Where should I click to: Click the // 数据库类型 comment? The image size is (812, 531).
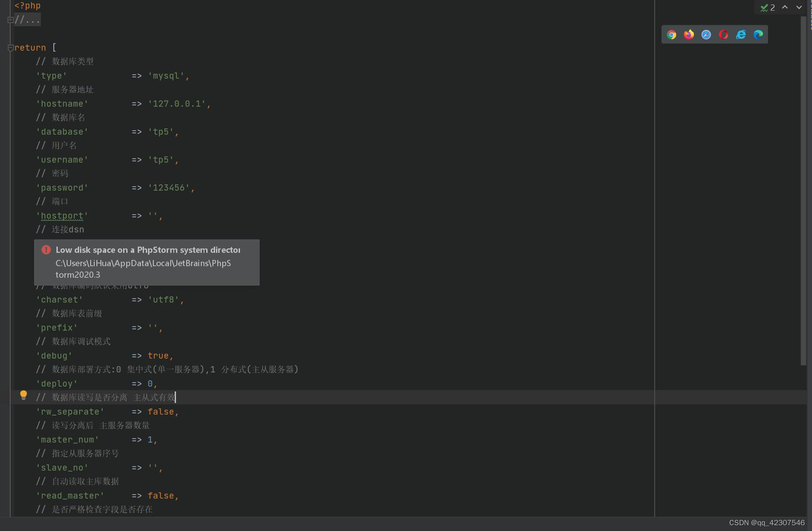pyautogui.click(x=65, y=62)
